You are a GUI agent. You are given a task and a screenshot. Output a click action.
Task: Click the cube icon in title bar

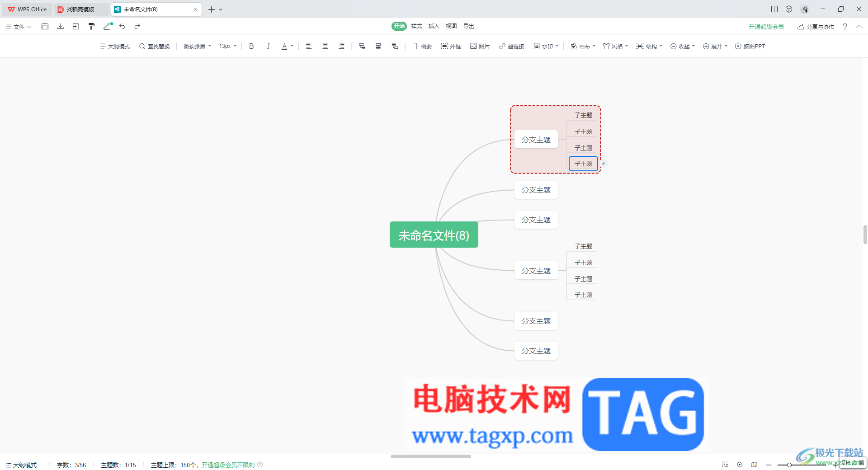789,9
